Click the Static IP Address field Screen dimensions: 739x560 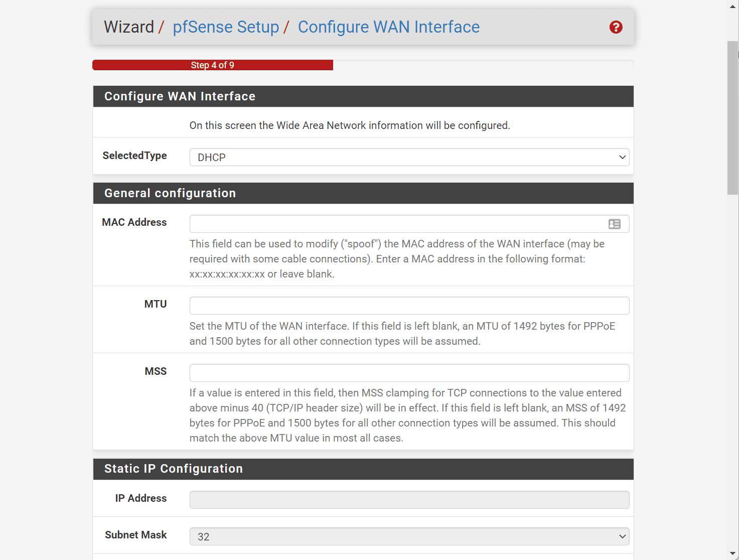[x=409, y=500]
